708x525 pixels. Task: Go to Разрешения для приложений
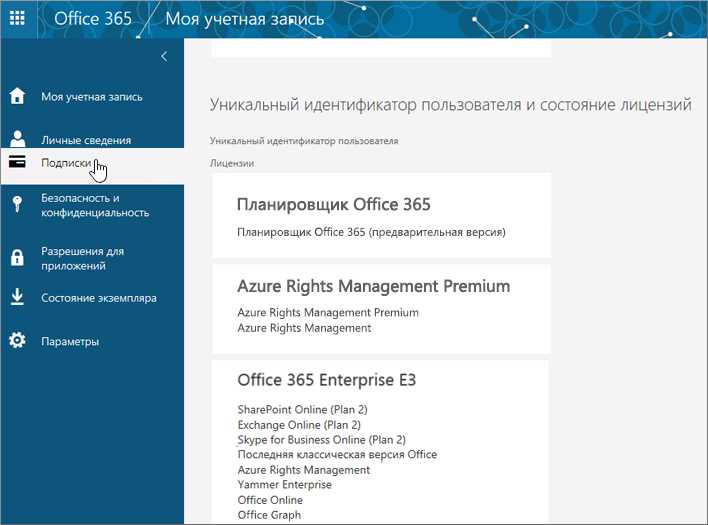pos(82,258)
